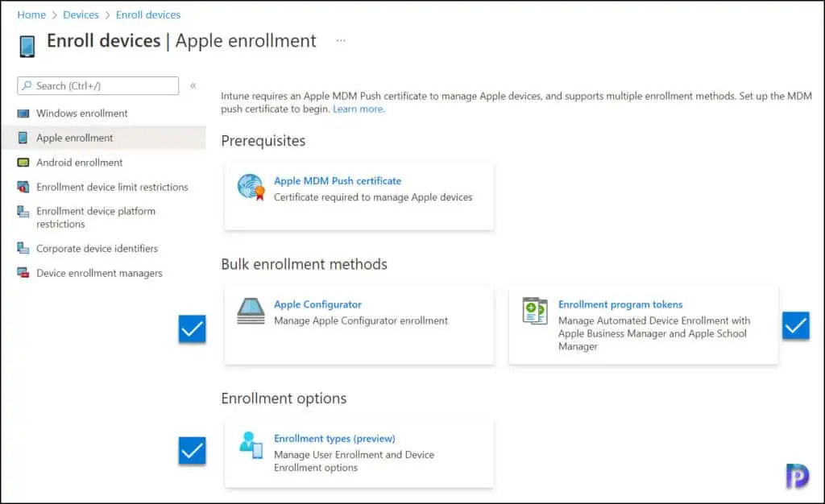Go to Enroll devices breadcrumb
This screenshot has height=504, width=825.
148,14
